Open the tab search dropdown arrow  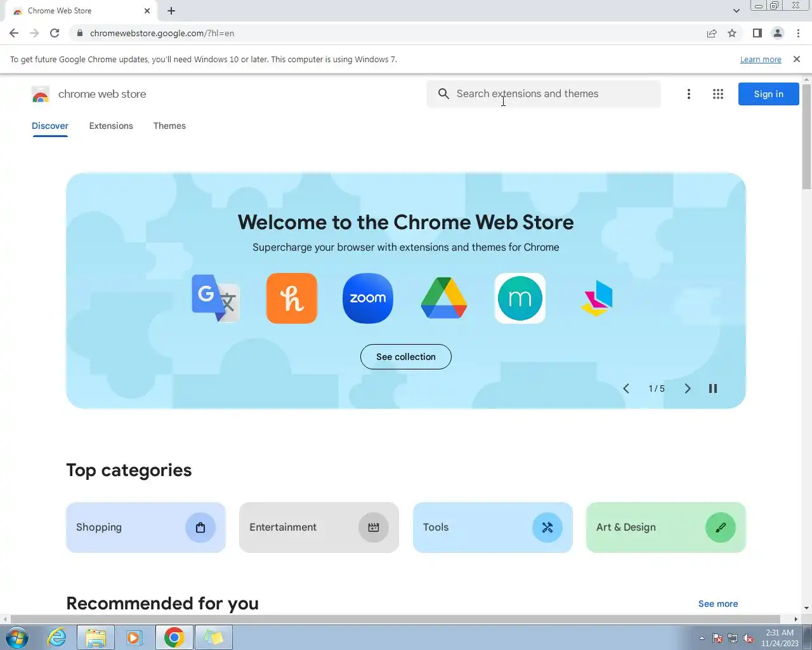click(x=736, y=11)
